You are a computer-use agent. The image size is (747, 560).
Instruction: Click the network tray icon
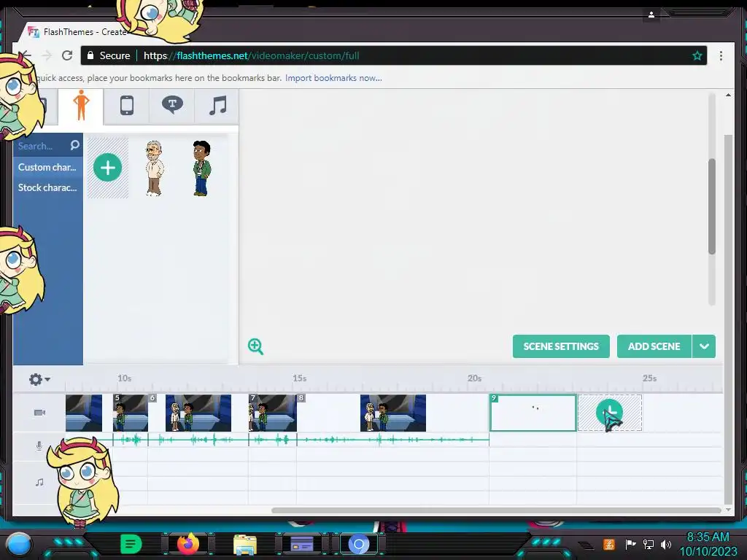tap(648, 544)
